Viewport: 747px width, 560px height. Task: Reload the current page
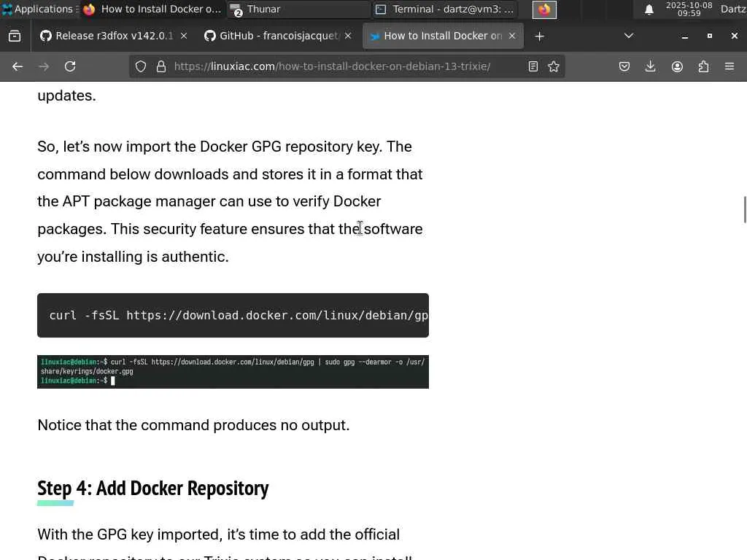(70, 66)
